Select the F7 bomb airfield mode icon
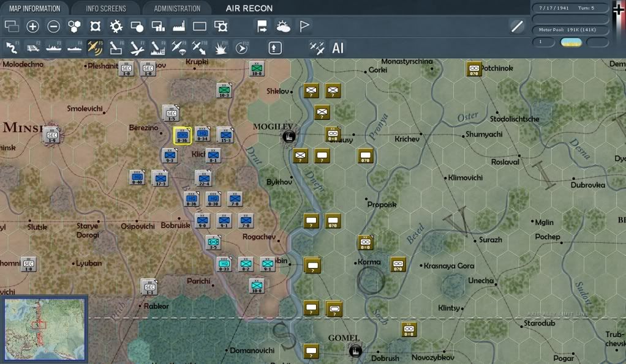 137,48
